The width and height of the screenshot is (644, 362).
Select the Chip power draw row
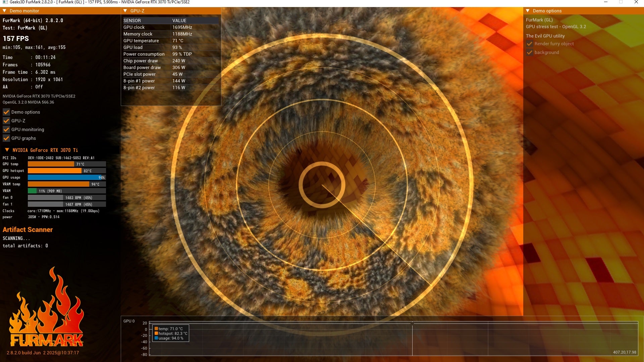click(x=171, y=61)
